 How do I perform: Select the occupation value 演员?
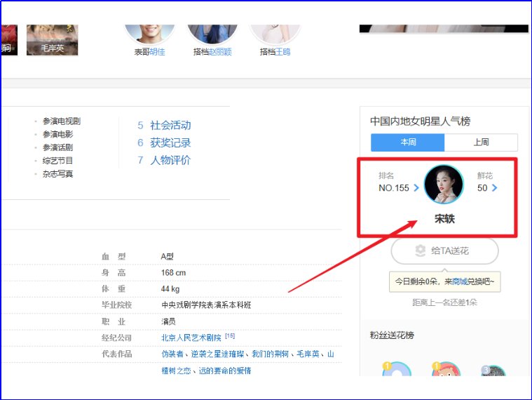pos(168,321)
